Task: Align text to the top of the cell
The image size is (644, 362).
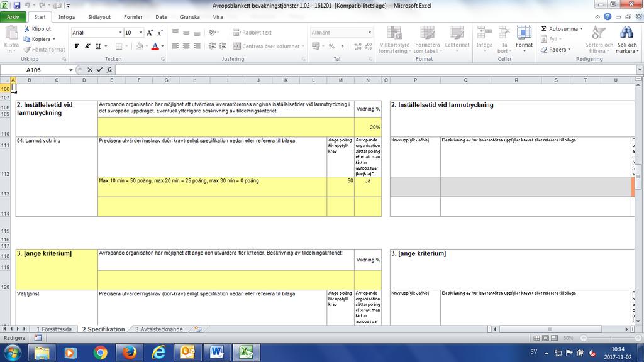Action: click(x=175, y=32)
